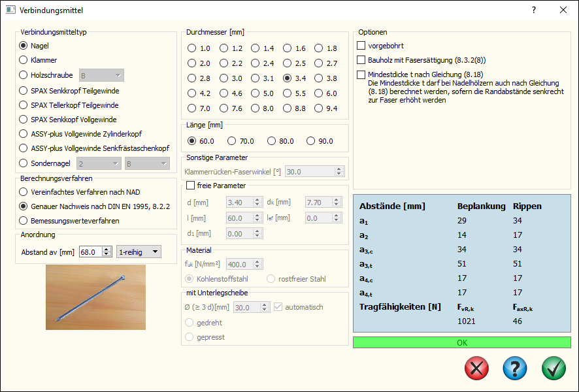Screen dimensions: 579x392
Task: Choose SPAX Senkkopf Vollgewinde option
Action: pos(24,120)
